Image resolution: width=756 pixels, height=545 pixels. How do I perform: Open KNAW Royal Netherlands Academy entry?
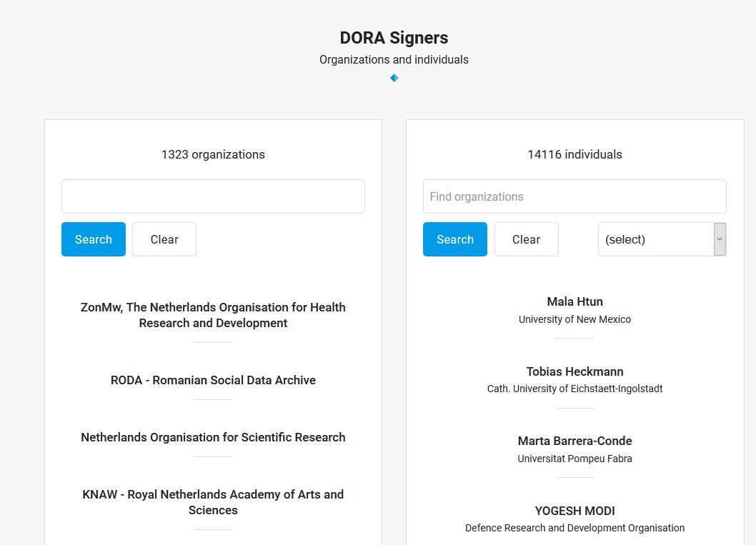213,502
